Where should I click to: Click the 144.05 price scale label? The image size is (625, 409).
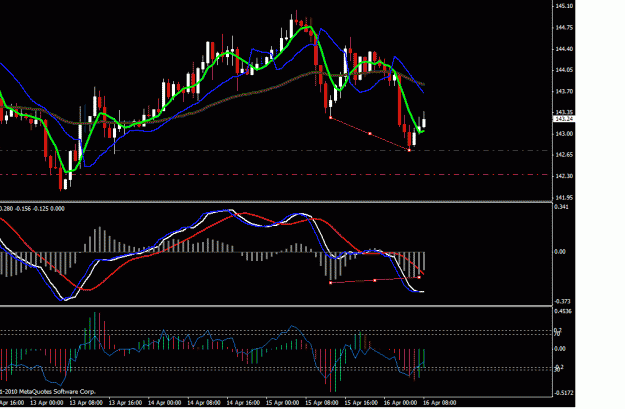coord(564,70)
